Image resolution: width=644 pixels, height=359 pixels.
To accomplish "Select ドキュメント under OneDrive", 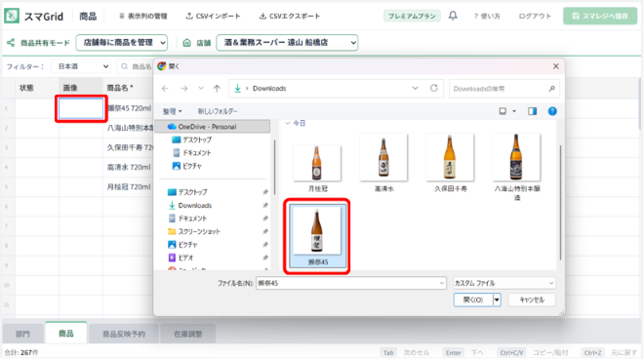I will [x=192, y=153].
